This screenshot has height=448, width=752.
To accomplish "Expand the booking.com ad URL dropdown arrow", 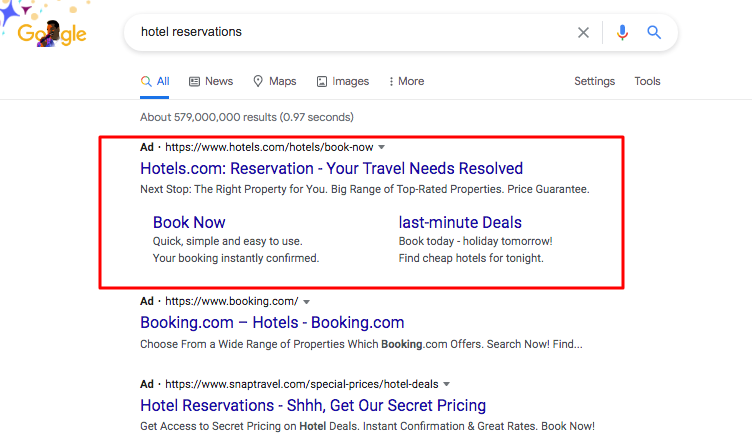I will 306,302.
